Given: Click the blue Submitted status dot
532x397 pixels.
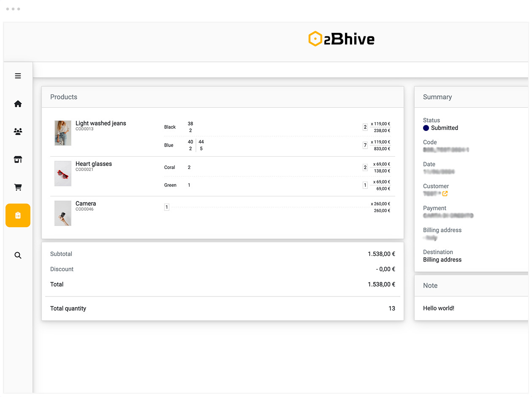Looking at the screenshot, I should pos(426,128).
